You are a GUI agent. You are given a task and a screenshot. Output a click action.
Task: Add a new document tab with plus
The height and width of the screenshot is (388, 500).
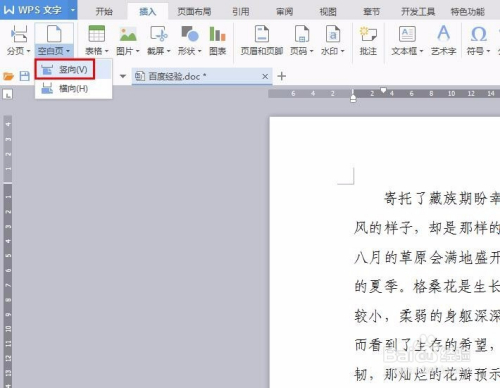click(x=282, y=76)
